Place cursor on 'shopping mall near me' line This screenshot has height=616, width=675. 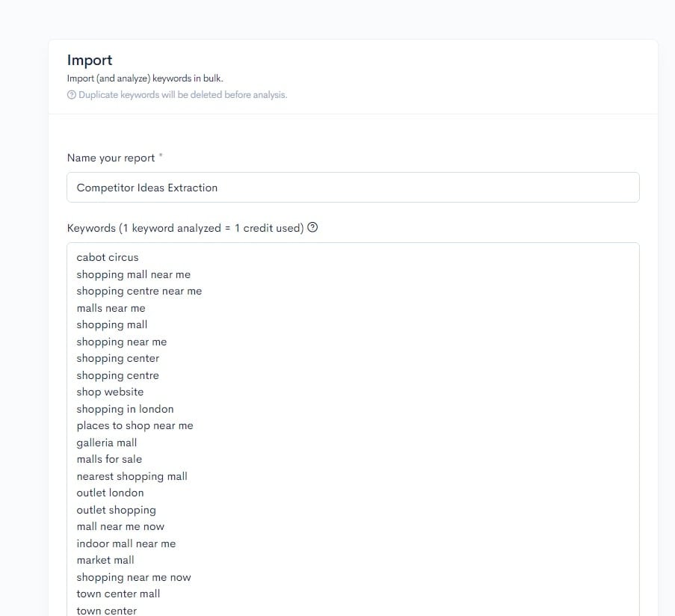click(x=133, y=274)
